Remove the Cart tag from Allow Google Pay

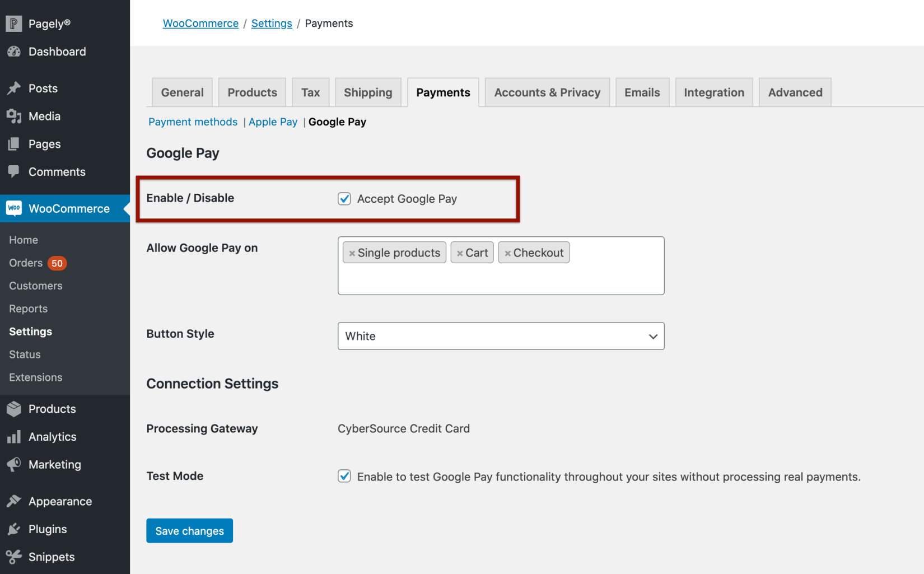[459, 252]
